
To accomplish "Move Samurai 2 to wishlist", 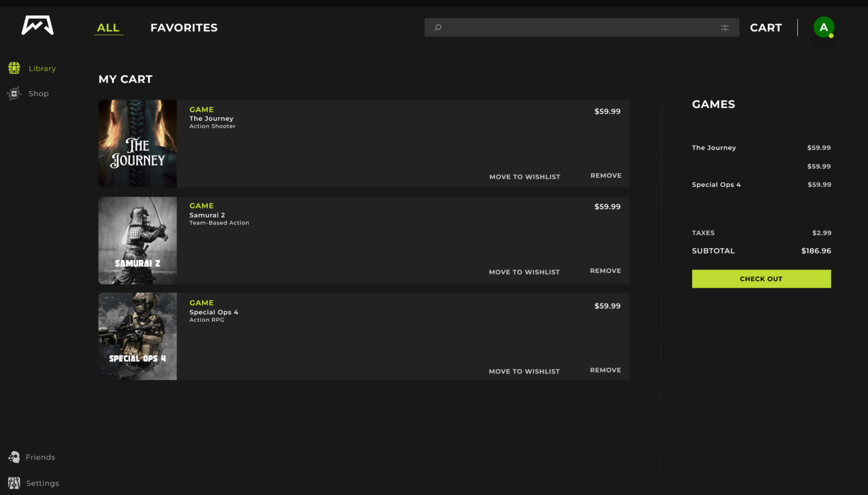I will tap(524, 272).
